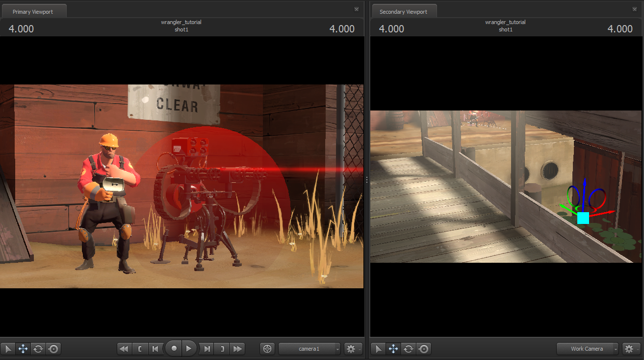Jump to the first frame with rewind

125,349
